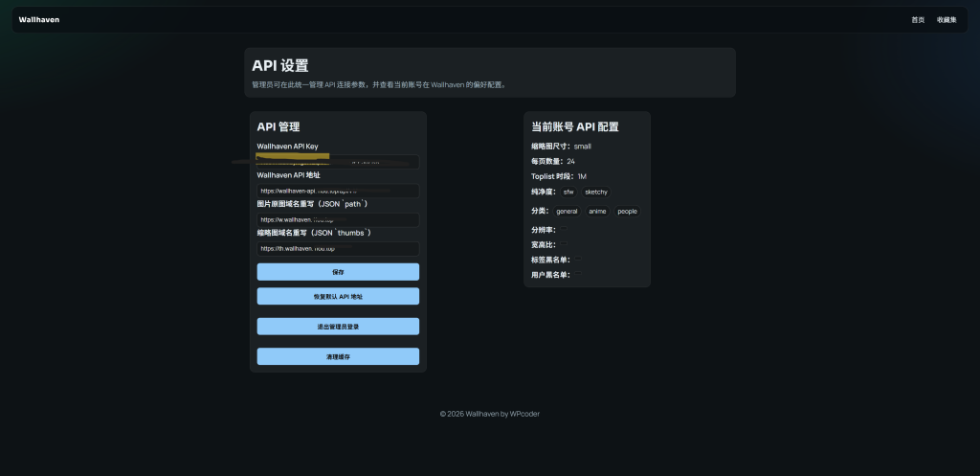This screenshot has height=476, width=980.
Task: Click 恢复默认 API 地址 button
Action: 338,297
